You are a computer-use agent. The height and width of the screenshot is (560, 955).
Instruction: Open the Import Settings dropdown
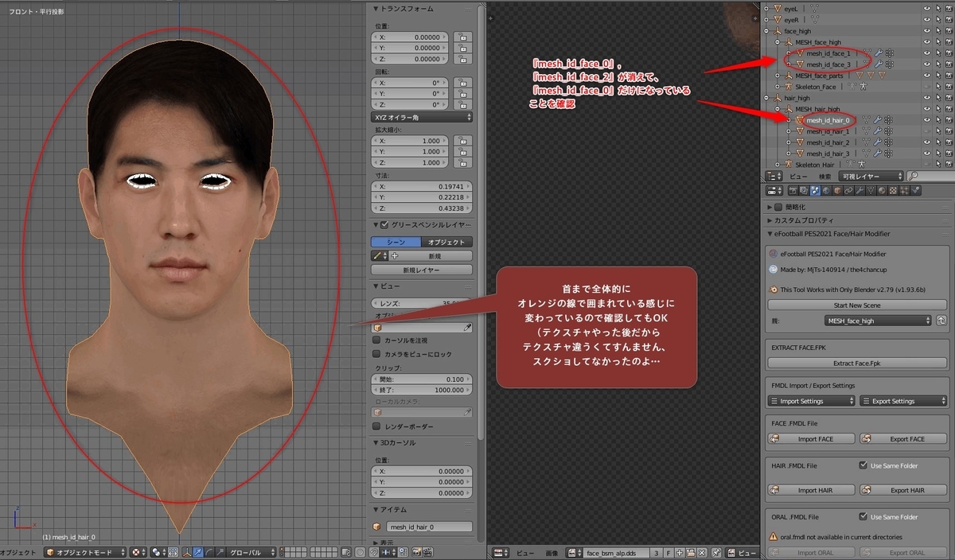coord(812,401)
